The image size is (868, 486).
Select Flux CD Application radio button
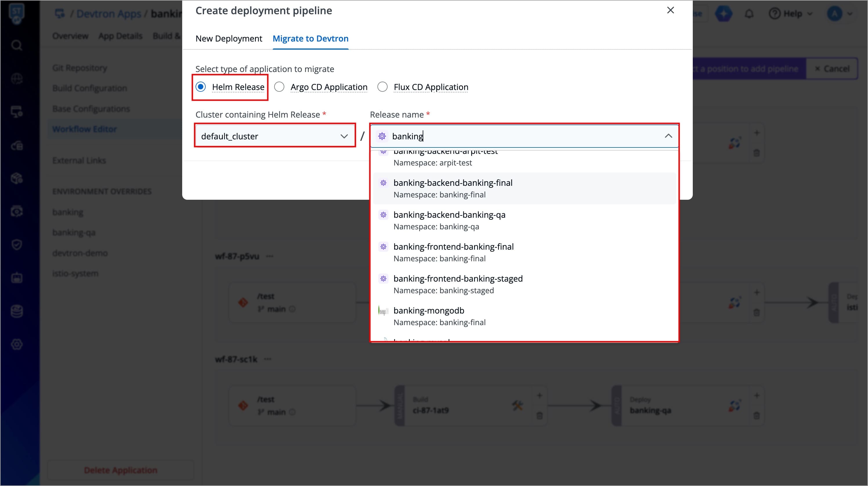(x=382, y=87)
